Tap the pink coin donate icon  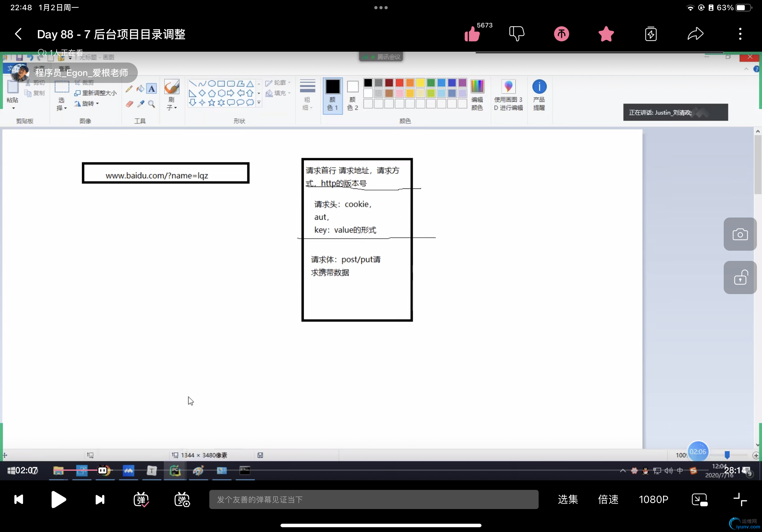tap(561, 34)
